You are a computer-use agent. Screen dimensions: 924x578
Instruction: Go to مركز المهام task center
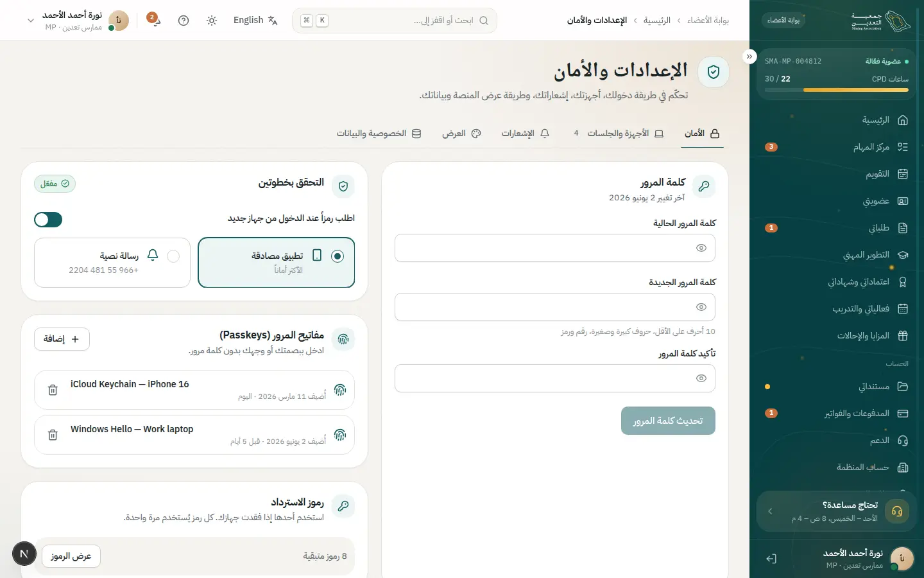[837, 147]
